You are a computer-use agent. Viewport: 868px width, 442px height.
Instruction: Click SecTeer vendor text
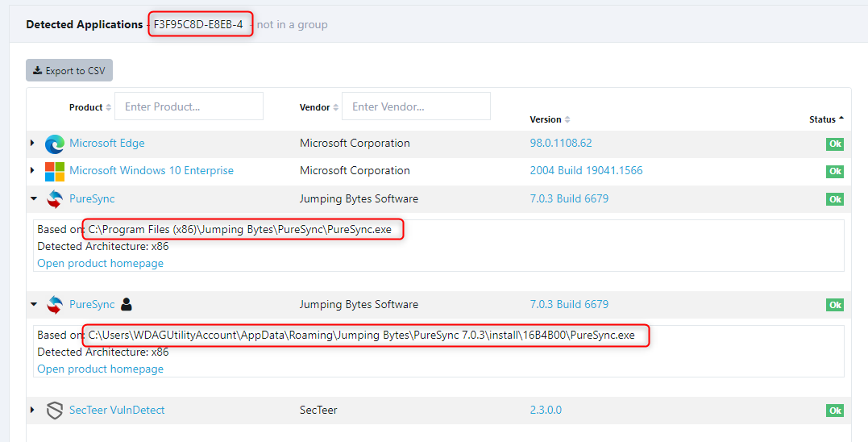(318, 410)
